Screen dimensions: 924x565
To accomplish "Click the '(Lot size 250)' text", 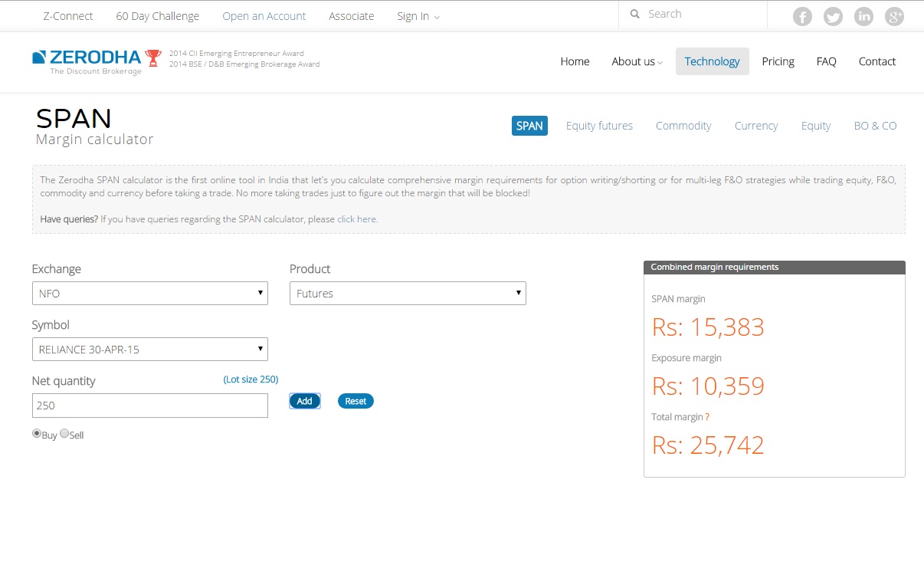I will coord(251,379).
